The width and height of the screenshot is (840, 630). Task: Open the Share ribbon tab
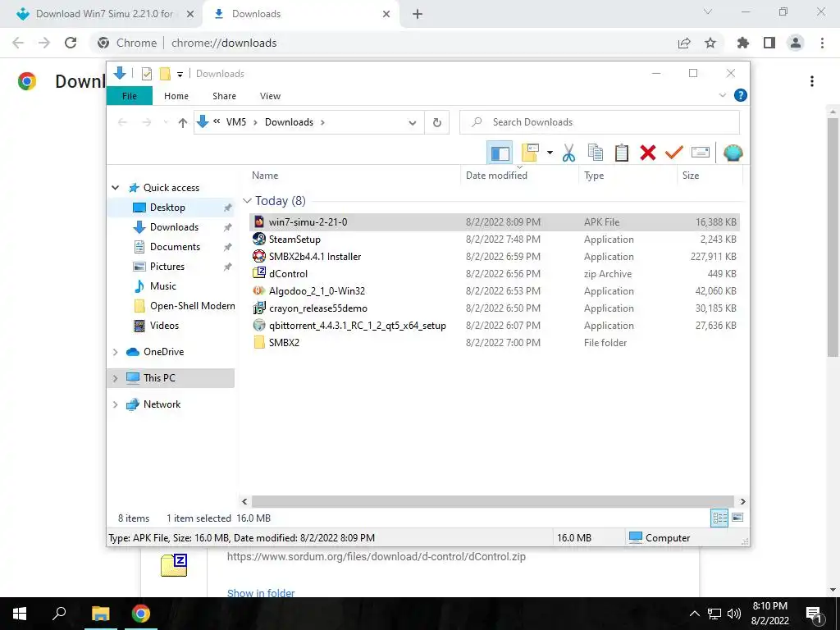(x=224, y=96)
